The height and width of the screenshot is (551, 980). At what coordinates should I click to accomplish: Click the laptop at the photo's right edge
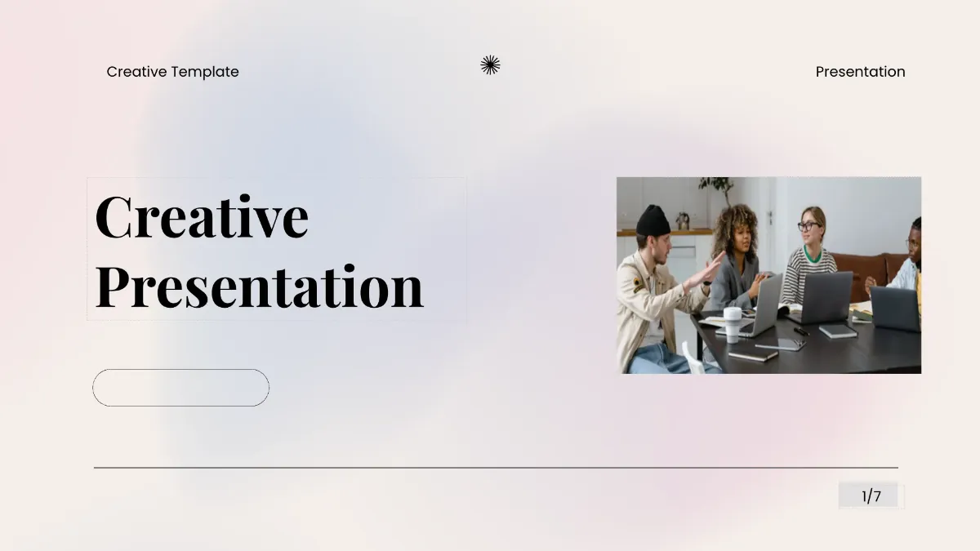[895, 308]
